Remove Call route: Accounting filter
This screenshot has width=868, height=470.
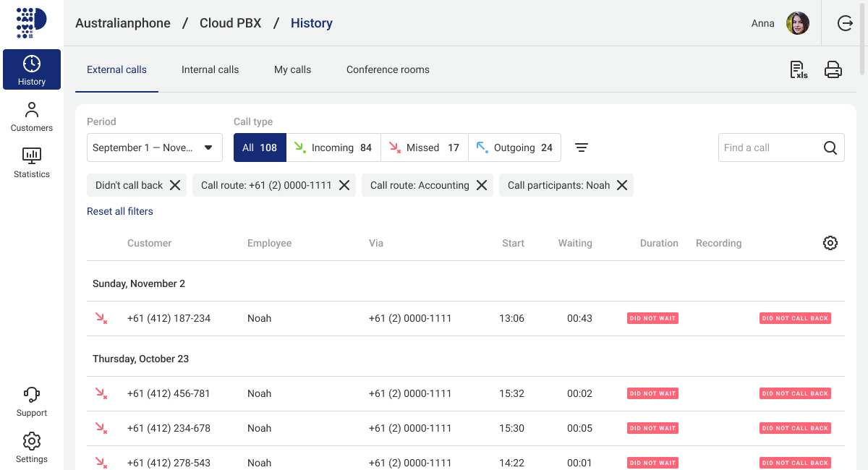point(482,185)
